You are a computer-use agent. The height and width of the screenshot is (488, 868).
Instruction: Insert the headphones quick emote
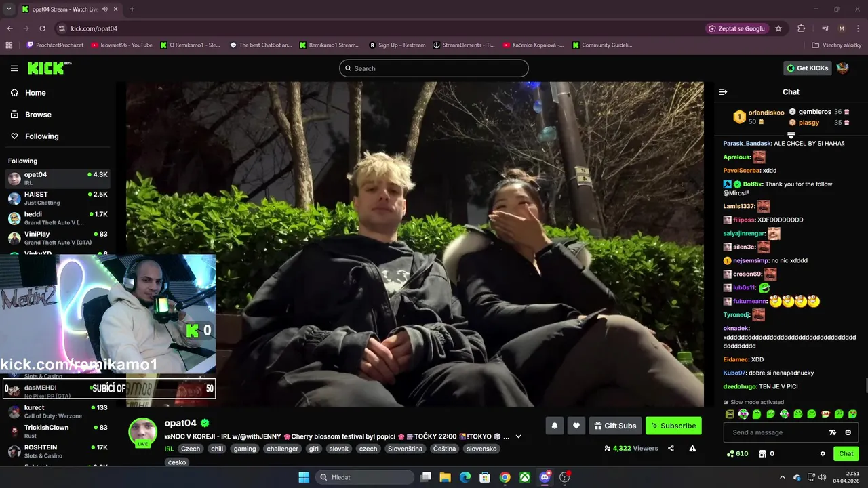[743, 414]
